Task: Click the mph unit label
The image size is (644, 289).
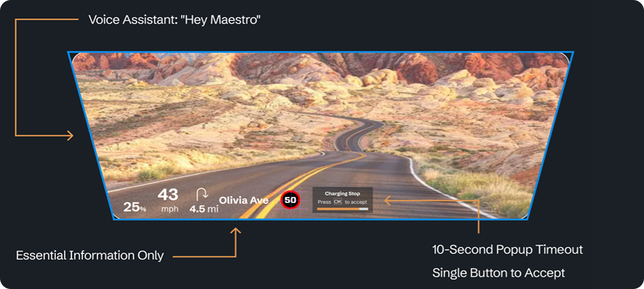Action: [170, 209]
